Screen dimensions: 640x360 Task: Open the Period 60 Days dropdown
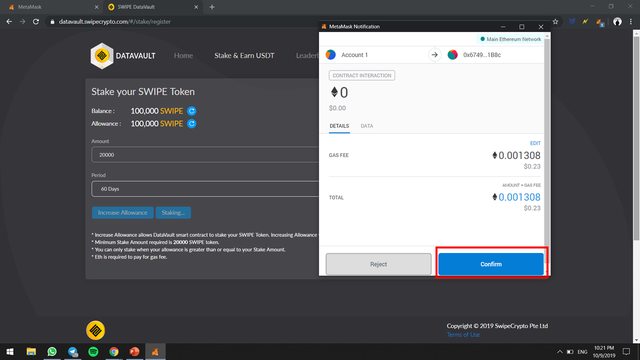click(x=205, y=189)
